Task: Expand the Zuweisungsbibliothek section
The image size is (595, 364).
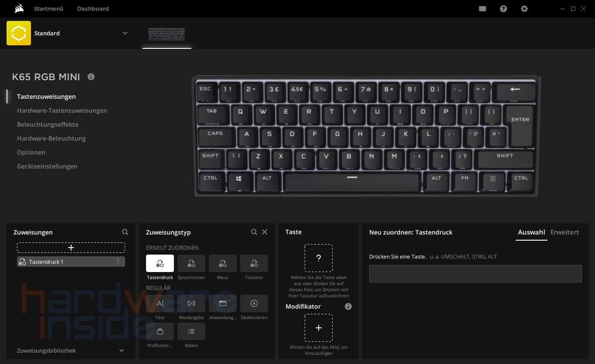Action: (x=121, y=350)
